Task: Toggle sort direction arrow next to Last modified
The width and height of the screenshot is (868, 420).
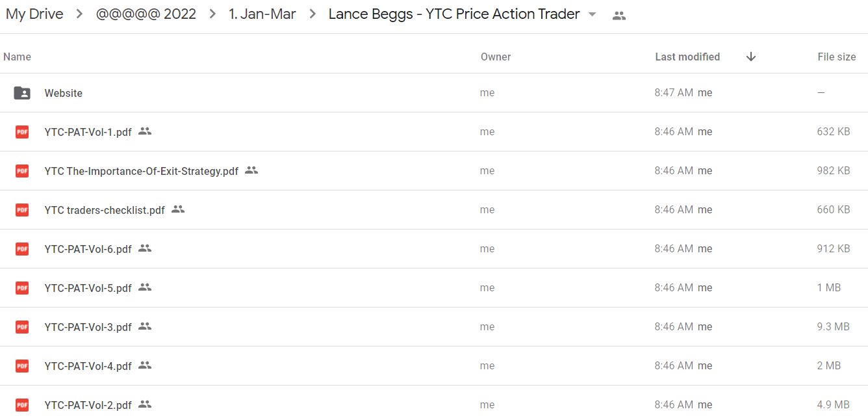Action: 751,57
